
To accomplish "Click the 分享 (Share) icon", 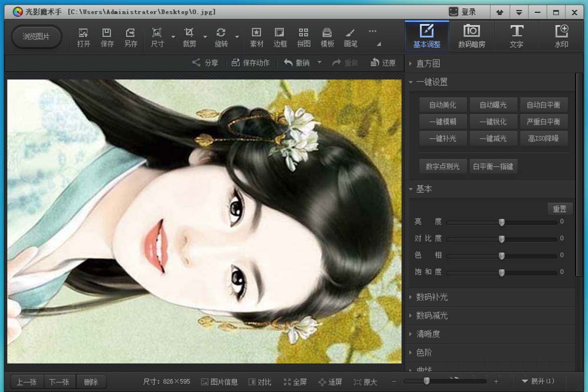I will pos(196,62).
